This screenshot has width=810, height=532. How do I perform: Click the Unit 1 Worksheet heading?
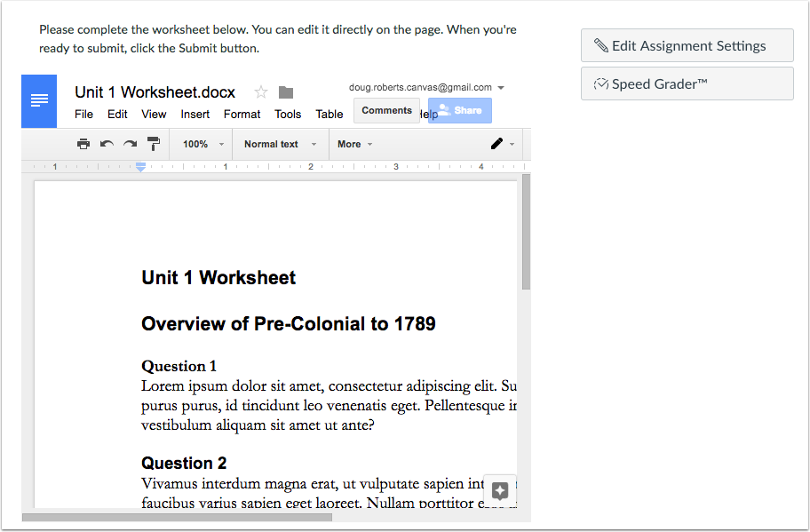pos(218,278)
